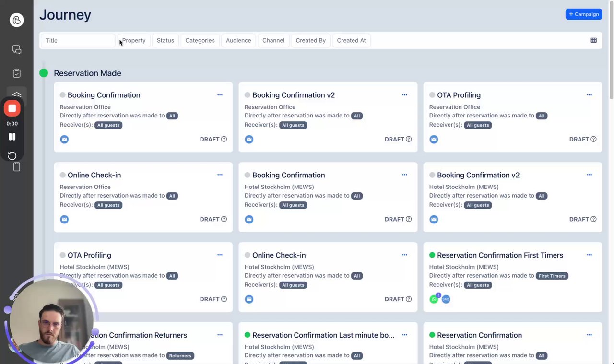Click DRAFT help icon on Reservation Office Booking Confirmation v2
614x364 pixels.
[x=409, y=139]
